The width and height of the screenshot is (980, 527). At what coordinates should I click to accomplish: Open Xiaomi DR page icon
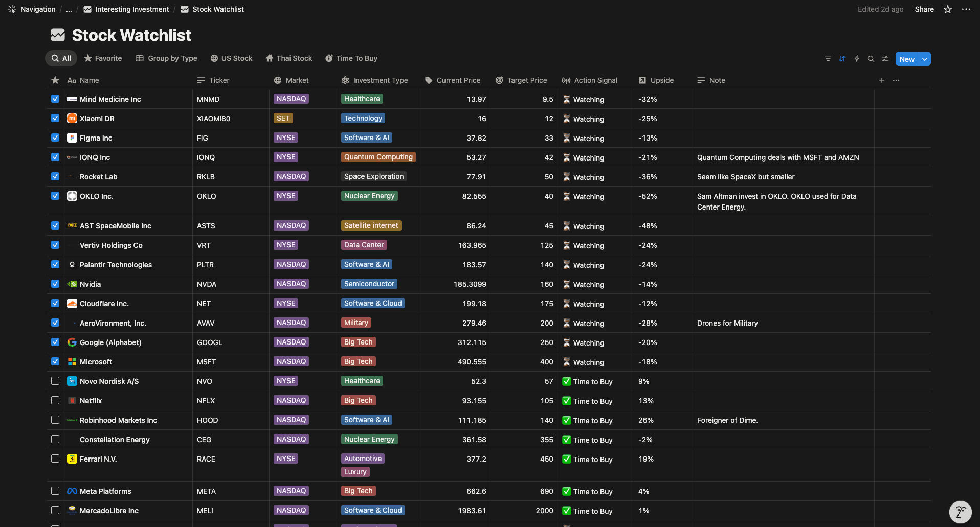(x=72, y=119)
